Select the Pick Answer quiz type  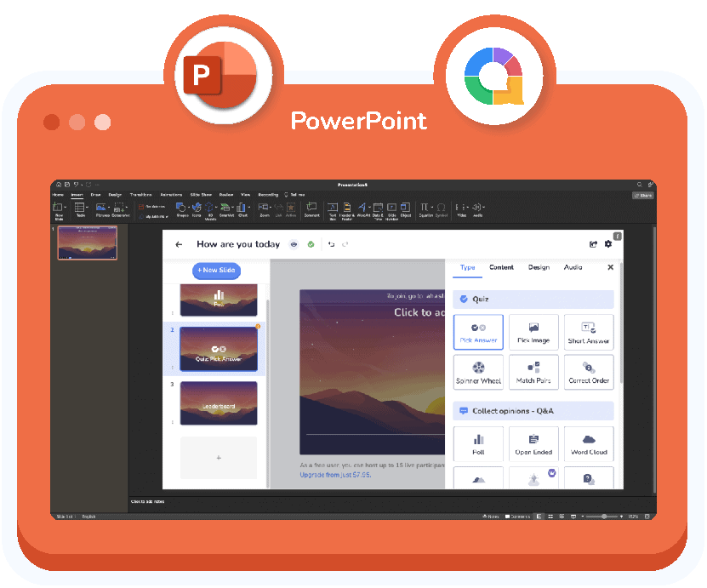478,332
